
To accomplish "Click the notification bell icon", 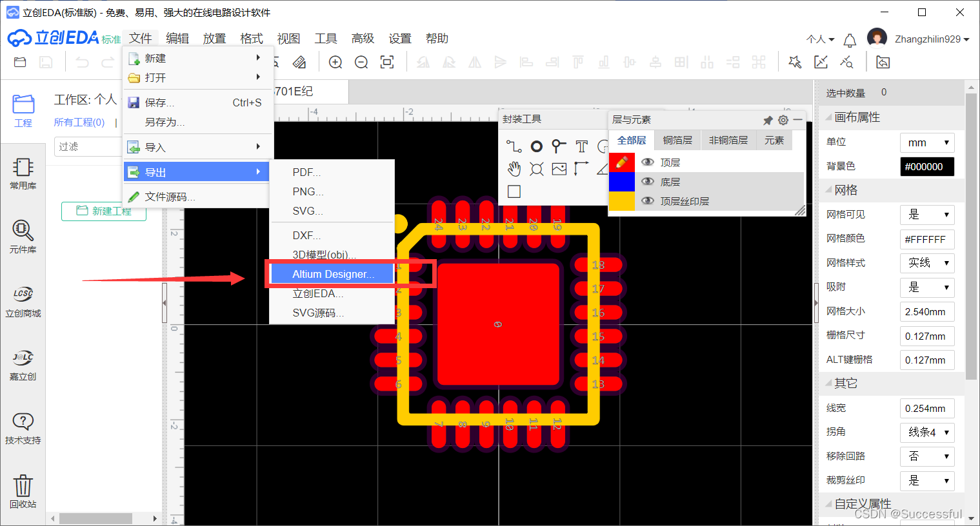I will 850,40.
